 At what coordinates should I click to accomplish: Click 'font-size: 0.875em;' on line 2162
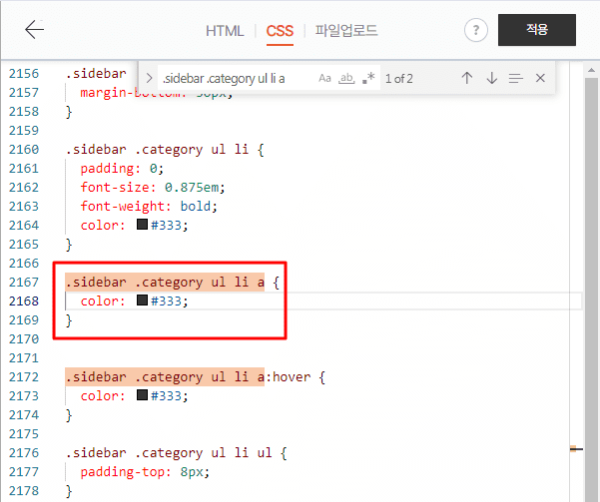point(153,187)
